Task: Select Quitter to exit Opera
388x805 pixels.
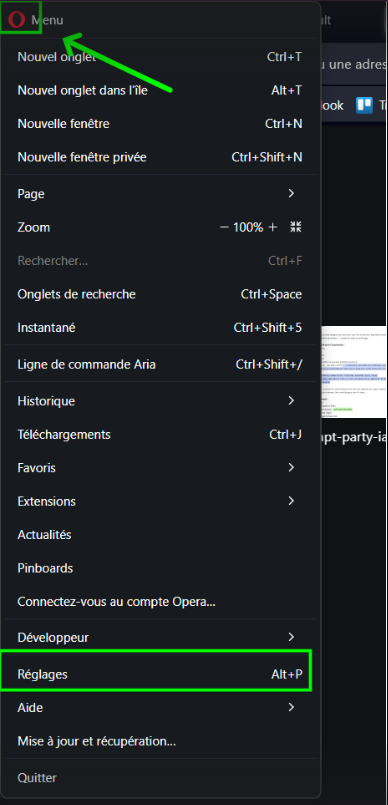Action: (x=161, y=778)
